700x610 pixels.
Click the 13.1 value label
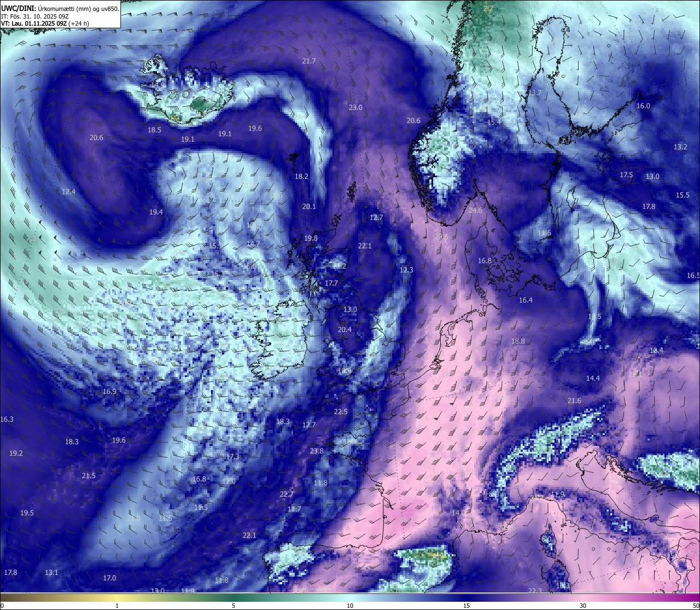[x=51, y=572]
